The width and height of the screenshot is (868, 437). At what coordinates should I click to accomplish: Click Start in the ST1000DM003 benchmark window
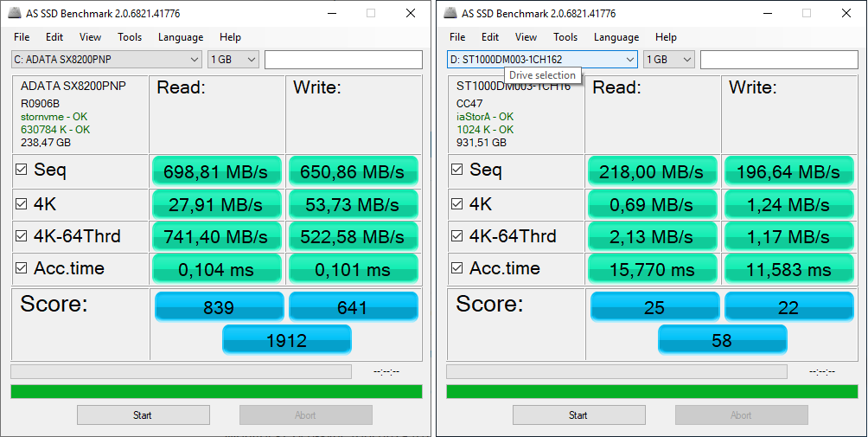pyautogui.click(x=578, y=415)
